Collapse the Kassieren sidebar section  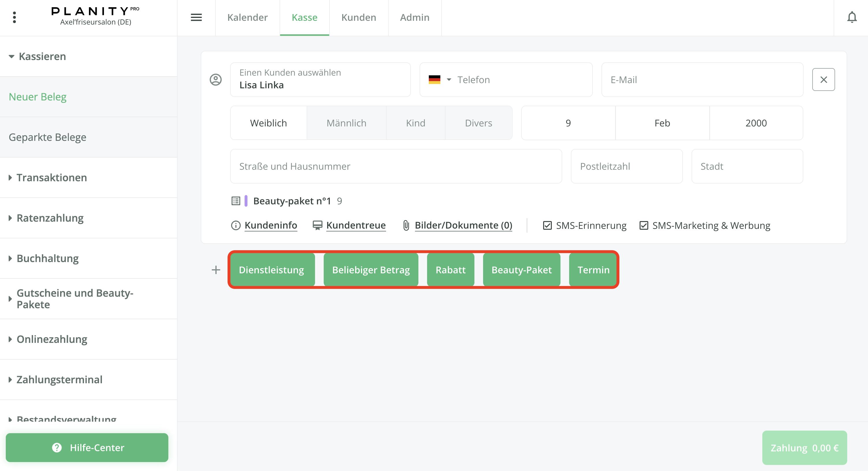pyautogui.click(x=42, y=56)
